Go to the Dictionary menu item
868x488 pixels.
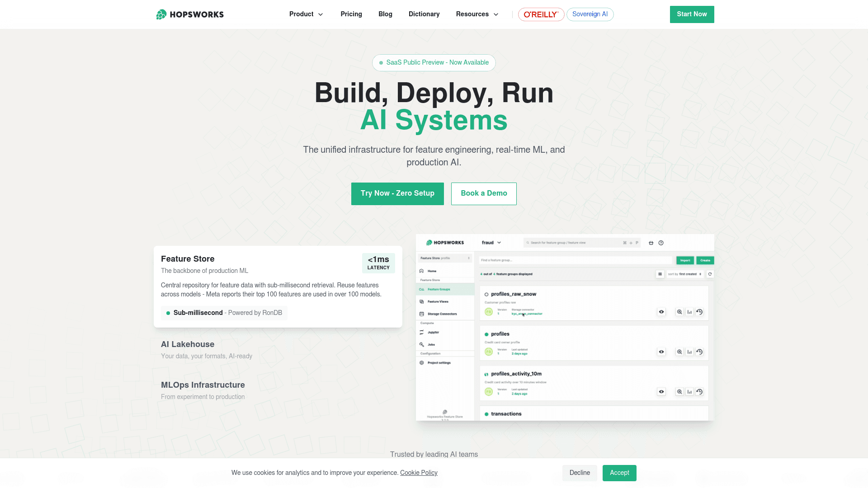424,14
